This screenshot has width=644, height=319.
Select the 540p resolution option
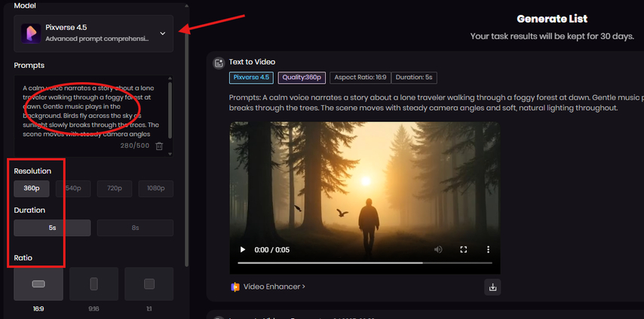73,189
